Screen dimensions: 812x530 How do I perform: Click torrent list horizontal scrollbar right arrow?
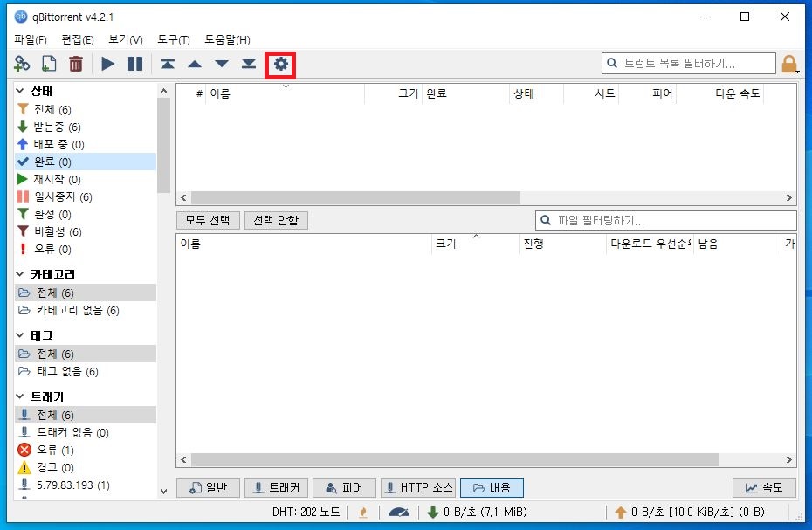[788, 198]
